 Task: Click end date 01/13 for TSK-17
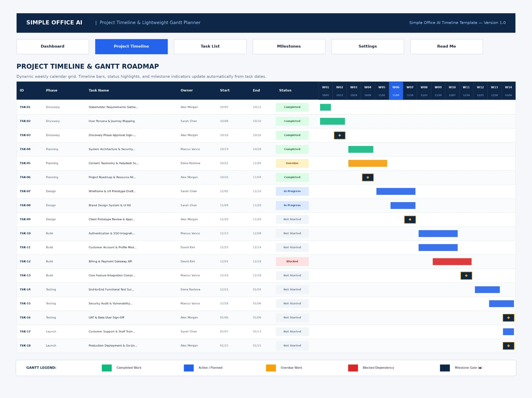257,332
